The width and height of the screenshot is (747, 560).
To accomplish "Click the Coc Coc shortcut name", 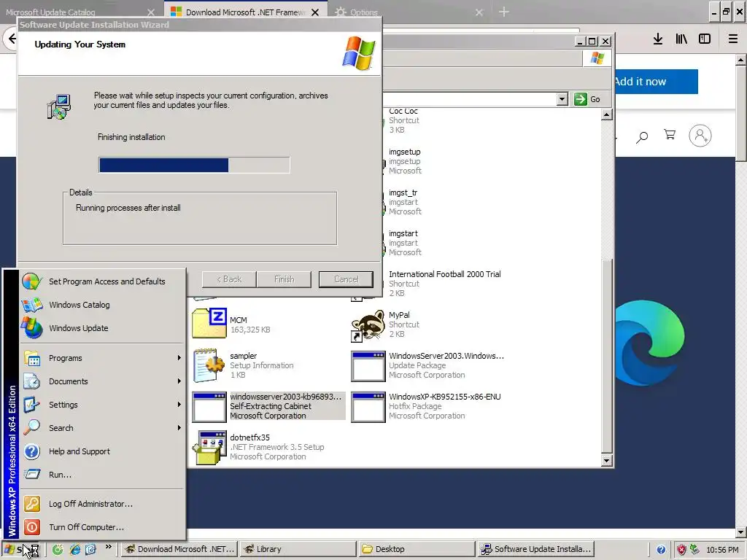I will coord(403,112).
